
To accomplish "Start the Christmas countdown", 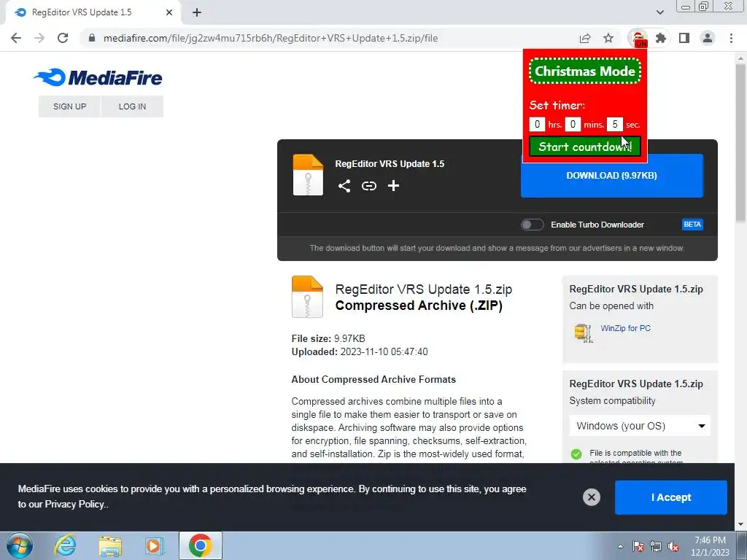I will click(584, 146).
